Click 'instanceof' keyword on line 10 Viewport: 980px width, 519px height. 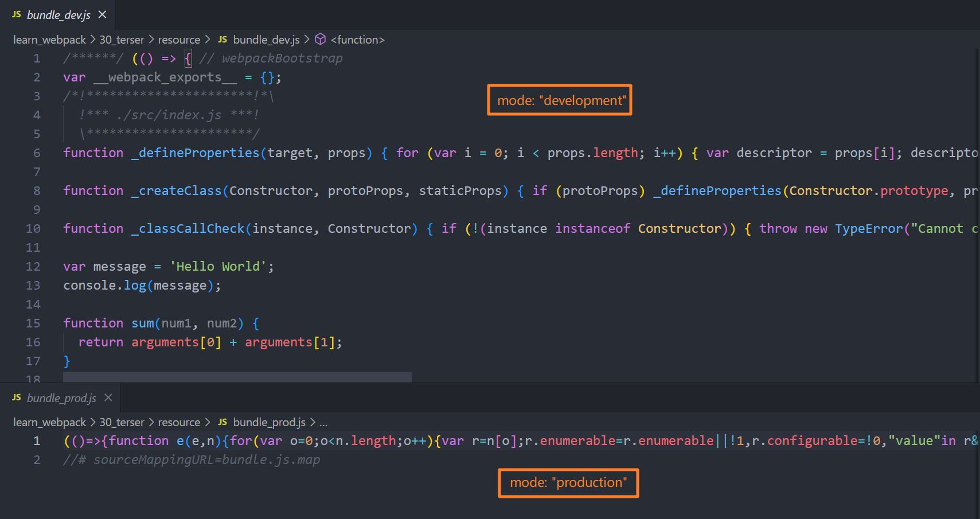592,229
